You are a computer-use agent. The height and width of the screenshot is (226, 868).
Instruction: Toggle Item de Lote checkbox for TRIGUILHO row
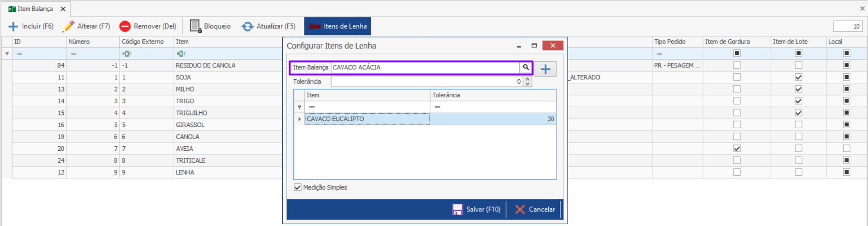point(798,113)
